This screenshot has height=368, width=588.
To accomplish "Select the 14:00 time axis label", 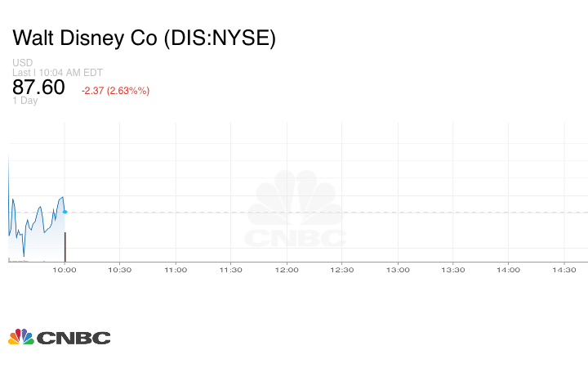I will point(509,270).
